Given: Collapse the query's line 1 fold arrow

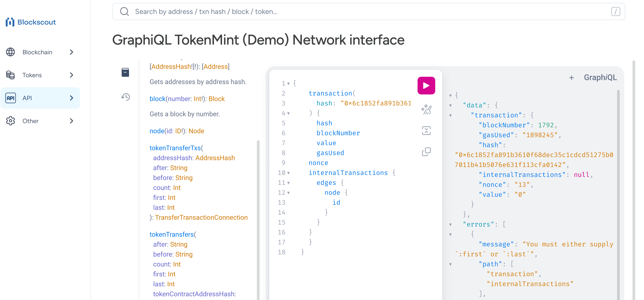Looking at the screenshot, I should [288, 83].
